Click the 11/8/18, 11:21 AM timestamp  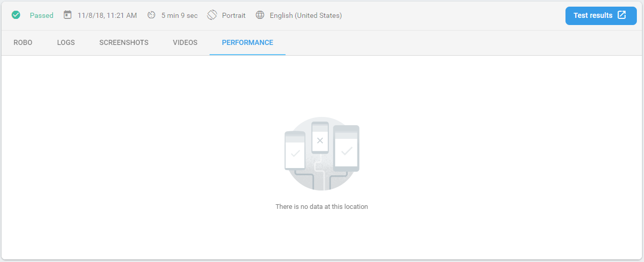107,15
